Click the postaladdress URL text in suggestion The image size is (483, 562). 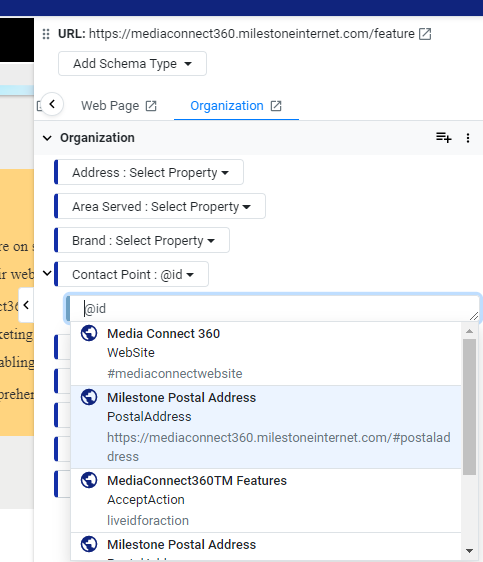pos(279,447)
